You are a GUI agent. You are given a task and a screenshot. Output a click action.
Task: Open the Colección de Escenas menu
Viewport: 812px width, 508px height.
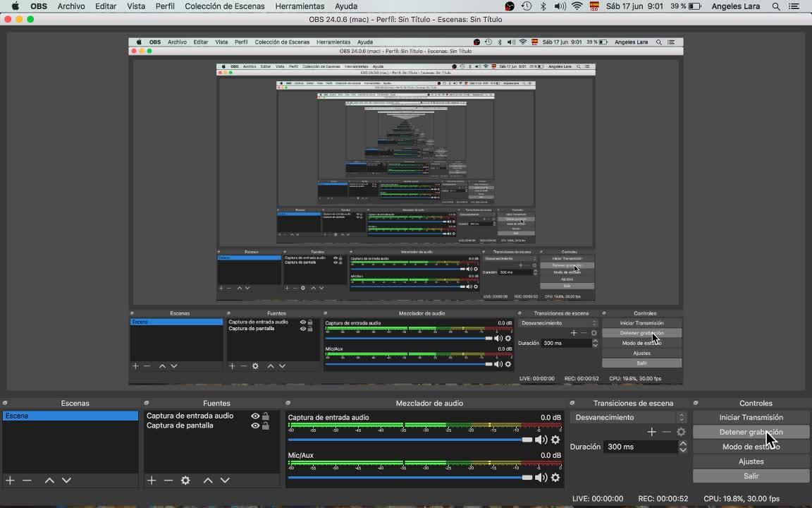pos(225,6)
